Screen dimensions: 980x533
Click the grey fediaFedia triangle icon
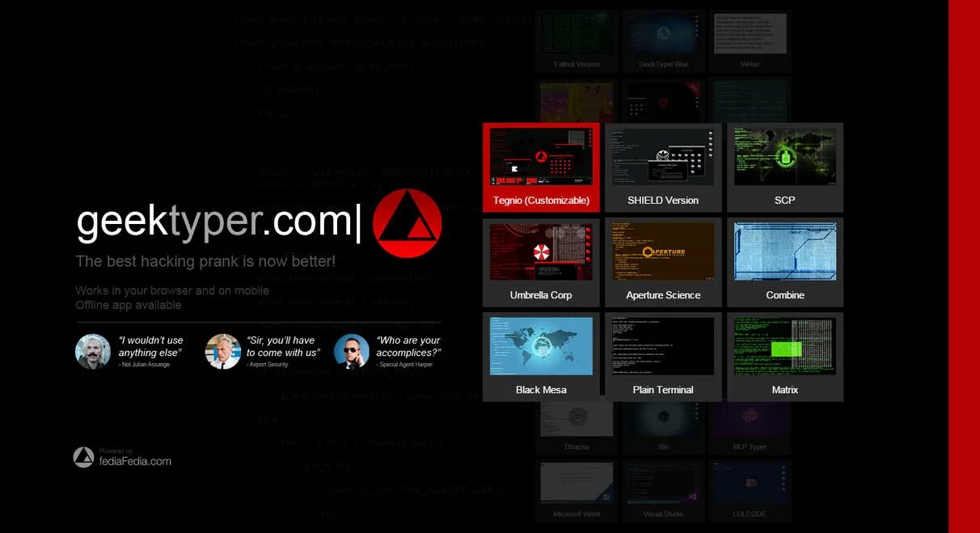coord(83,457)
